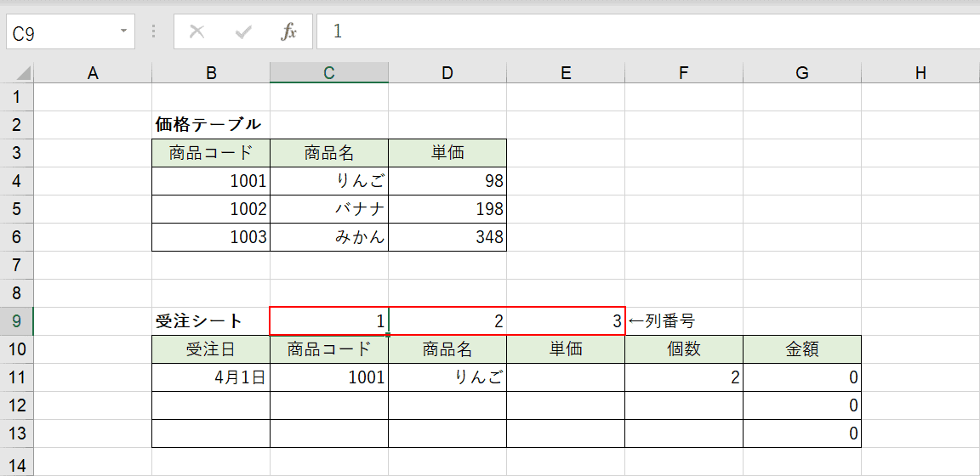Click the 商品名 header in row 10
980x476 pixels.
[x=447, y=350]
